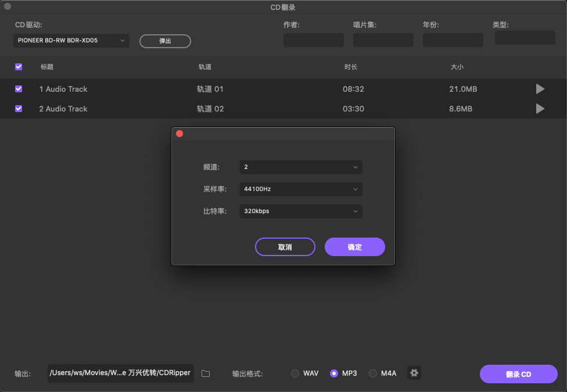Toggle the checkbox for 1 Audio Track
The width and height of the screenshot is (567, 392).
pos(19,89)
